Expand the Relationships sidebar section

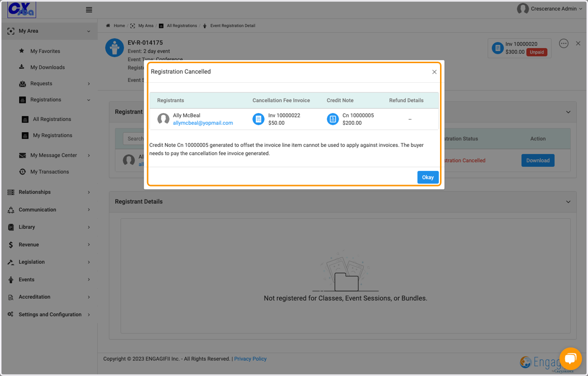point(89,192)
